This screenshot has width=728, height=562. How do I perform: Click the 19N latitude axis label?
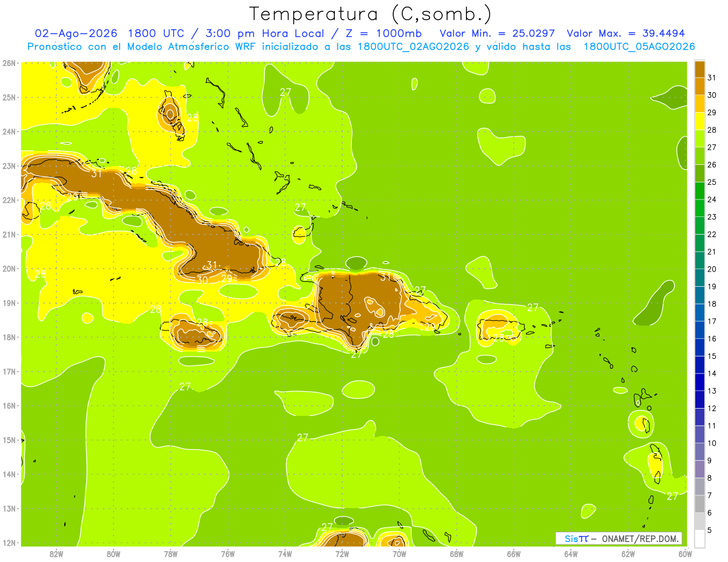pos(8,303)
